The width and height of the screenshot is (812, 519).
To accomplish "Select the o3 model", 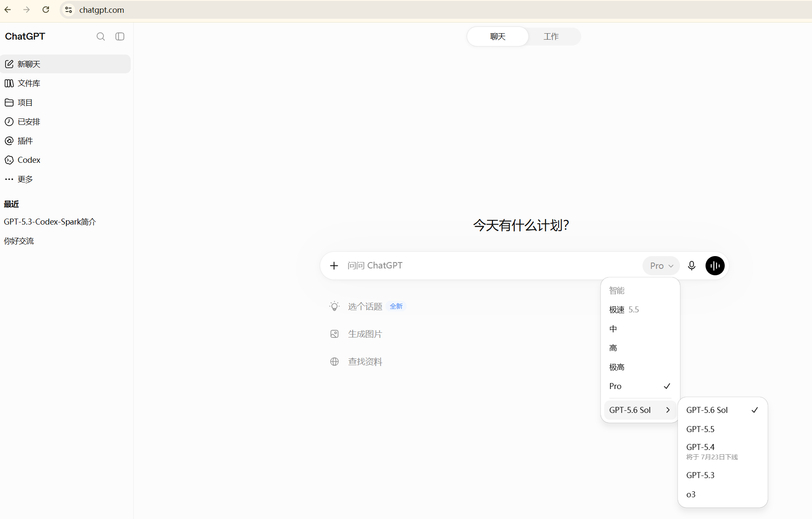I will (722, 494).
